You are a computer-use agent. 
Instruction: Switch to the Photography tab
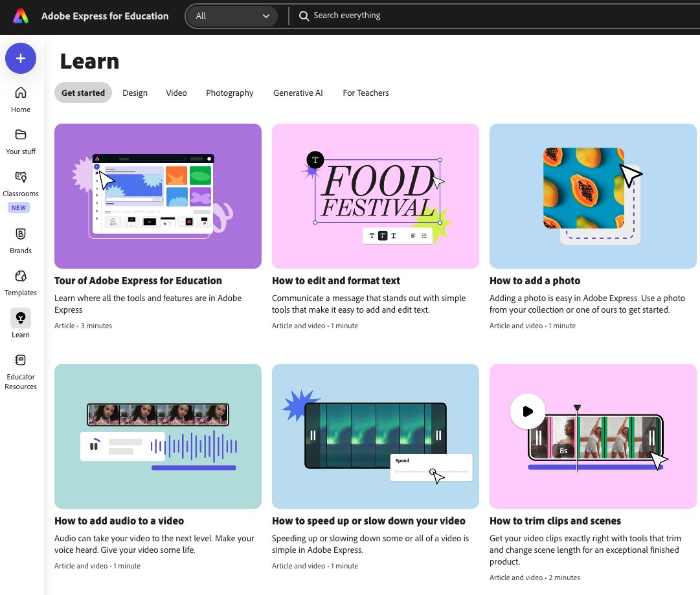229,93
